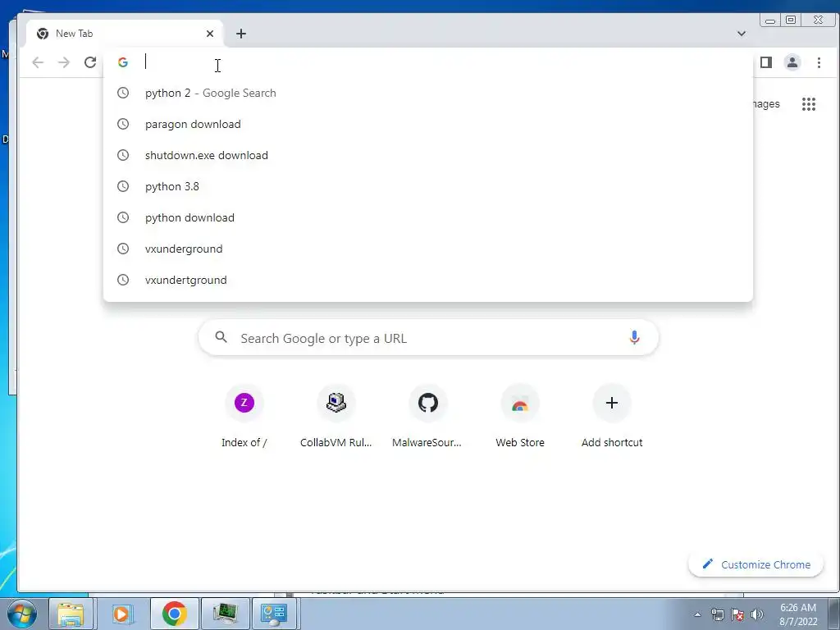Image resolution: width=840 pixels, height=630 pixels.
Task: Open the Chrome three-dot menu
Action: point(819,62)
